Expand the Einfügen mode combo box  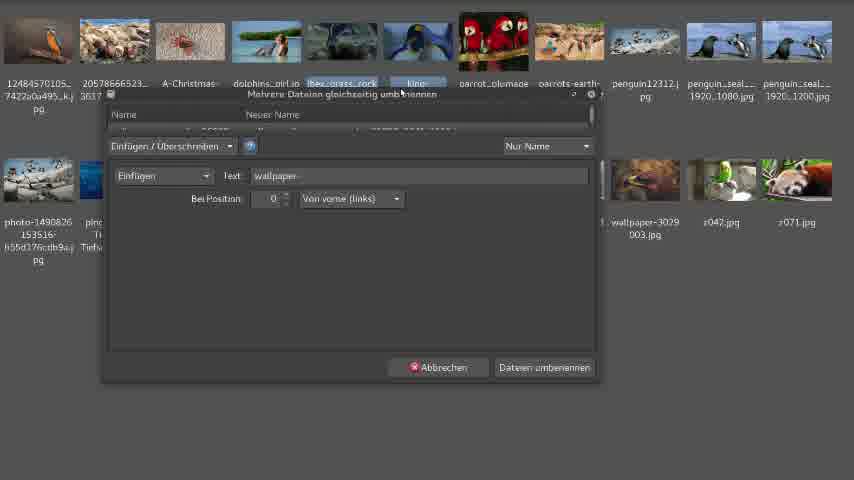coord(164,176)
